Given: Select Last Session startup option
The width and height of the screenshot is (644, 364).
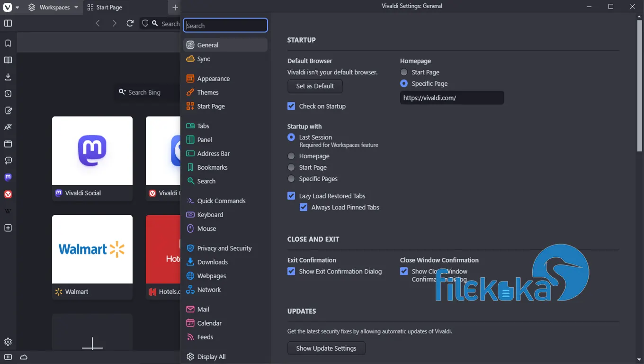Looking at the screenshot, I should [291, 137].
